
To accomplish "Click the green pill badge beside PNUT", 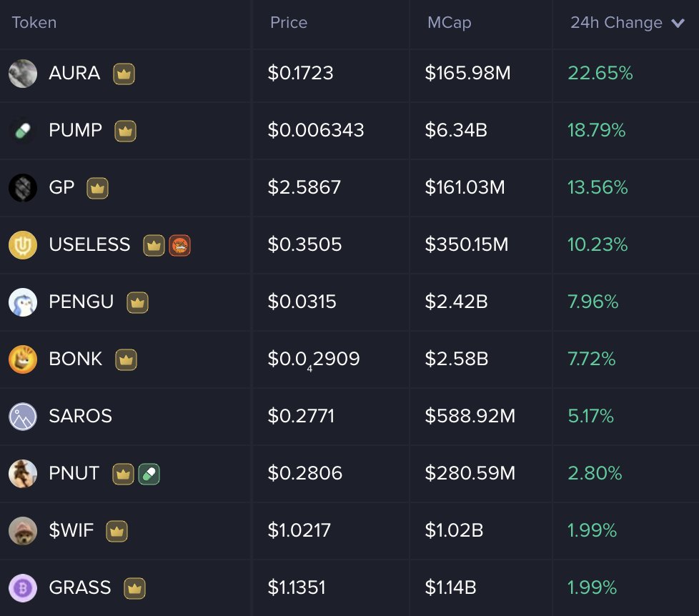I will point(149,474).
